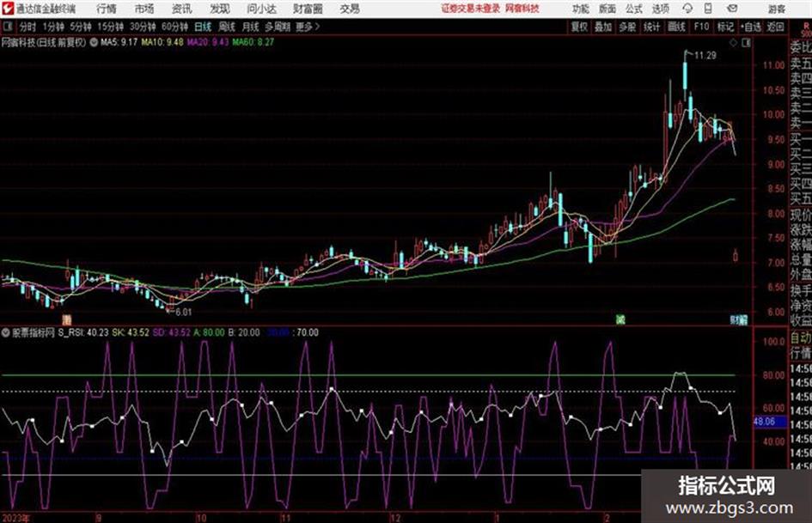Image resolution: width=812 pixels, height=523 pixels.
Task: Expand the 股票指标网 sub-indicator dropdown arrow
Action: tap(6, 332)
